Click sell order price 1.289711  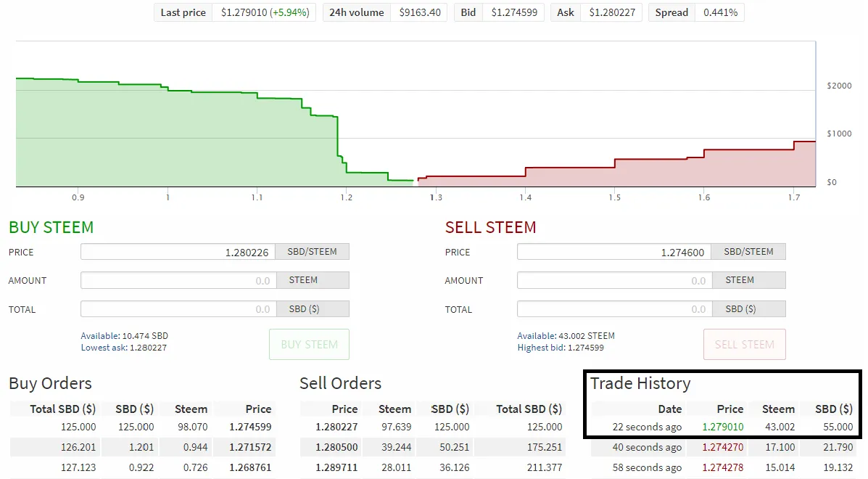[336, 467]
